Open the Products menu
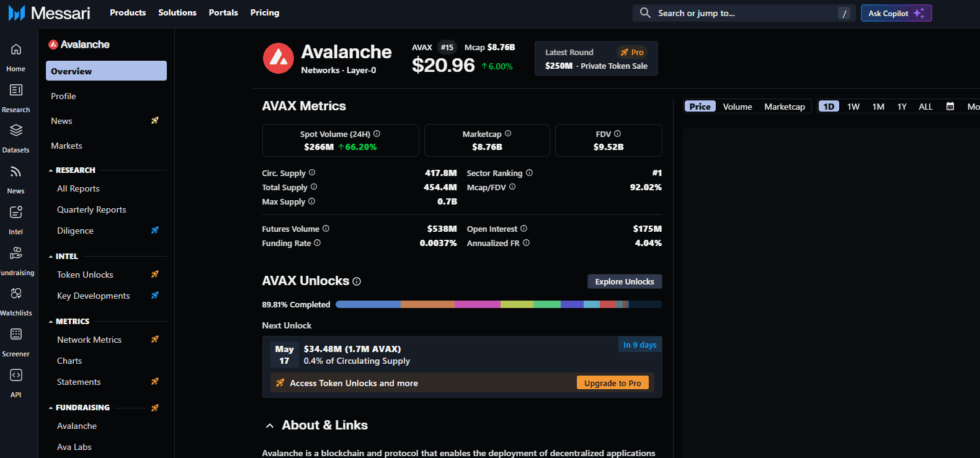Viewport: 980px width, 458px height. (x=128, y=12)
